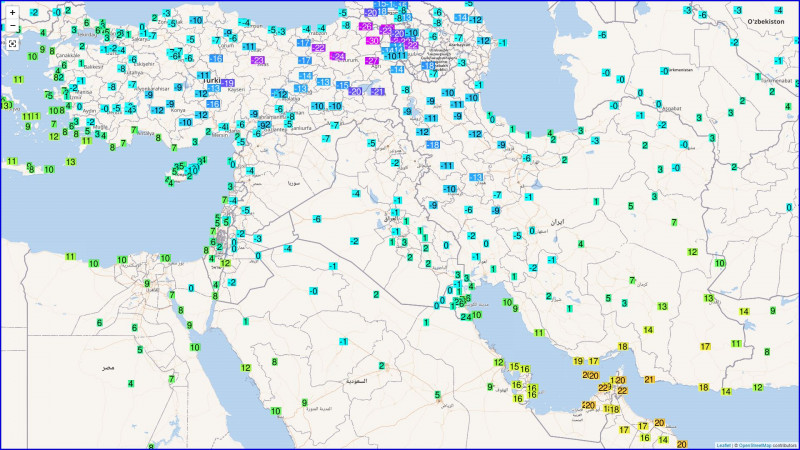This screenshot has width=800, height=450.
Task: Select the 2 marker above السعودية label
Action: click(x=382, y=366)
